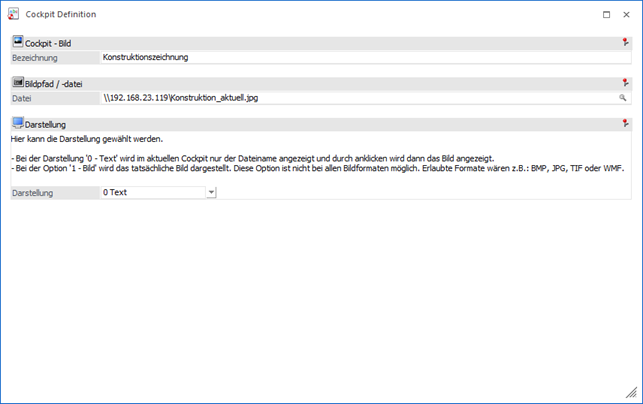Click the Darstellung section monitor icon
The image size is (643, 404).
(x=18, y=123)
